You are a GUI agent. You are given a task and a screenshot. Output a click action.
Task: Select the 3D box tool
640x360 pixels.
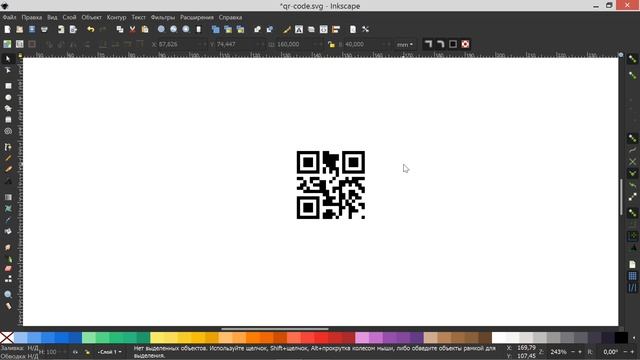click(8, 120)
